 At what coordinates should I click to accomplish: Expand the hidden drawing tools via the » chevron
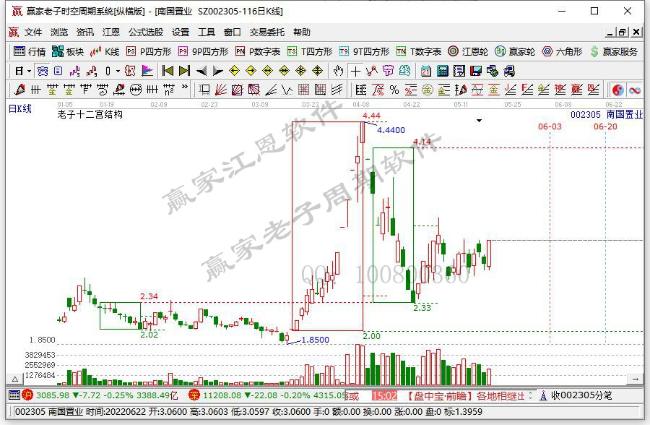click(x=185, y=87)
